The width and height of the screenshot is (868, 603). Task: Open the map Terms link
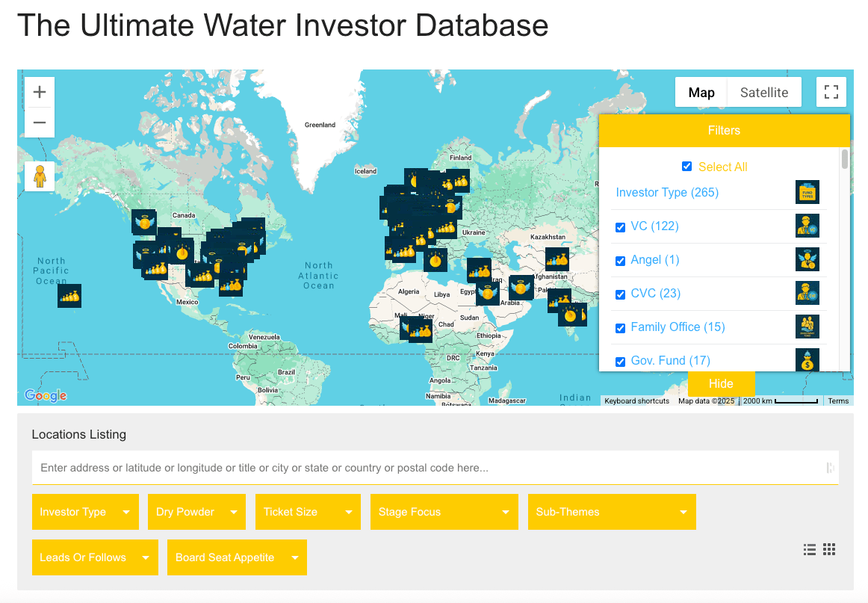point(838,401)
